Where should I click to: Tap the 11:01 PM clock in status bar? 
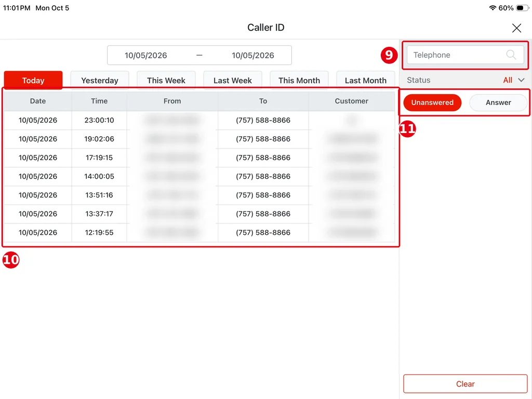coord(17,8)
